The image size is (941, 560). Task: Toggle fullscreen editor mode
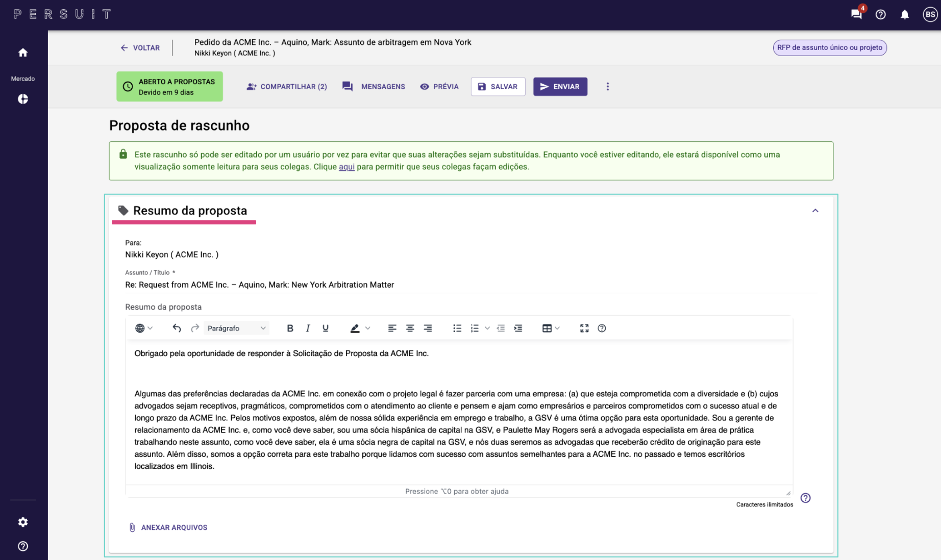coord(584,328)
